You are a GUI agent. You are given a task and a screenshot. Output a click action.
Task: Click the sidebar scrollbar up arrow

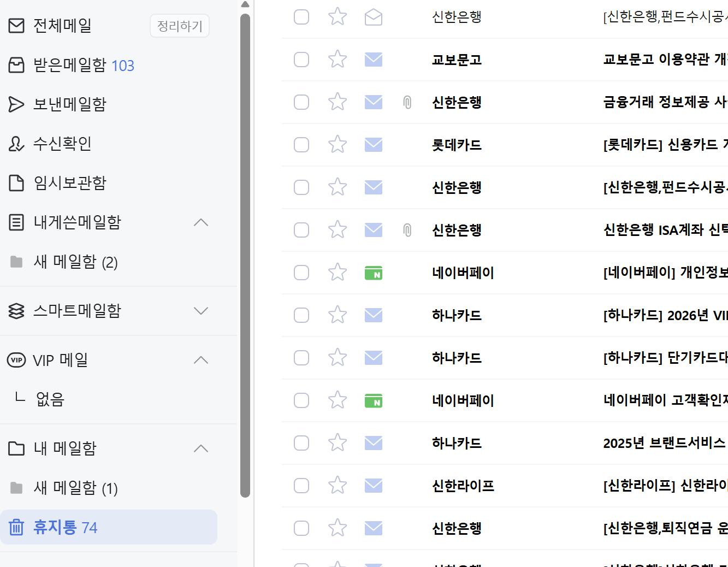point(245,4)
